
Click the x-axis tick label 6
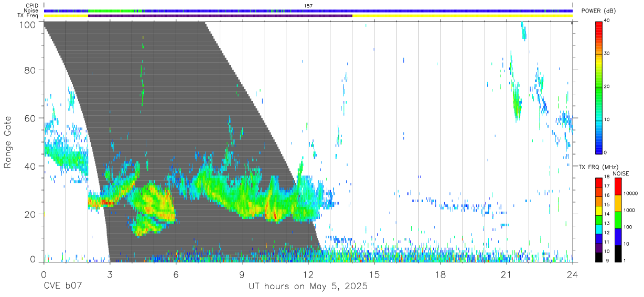[176, 274]
